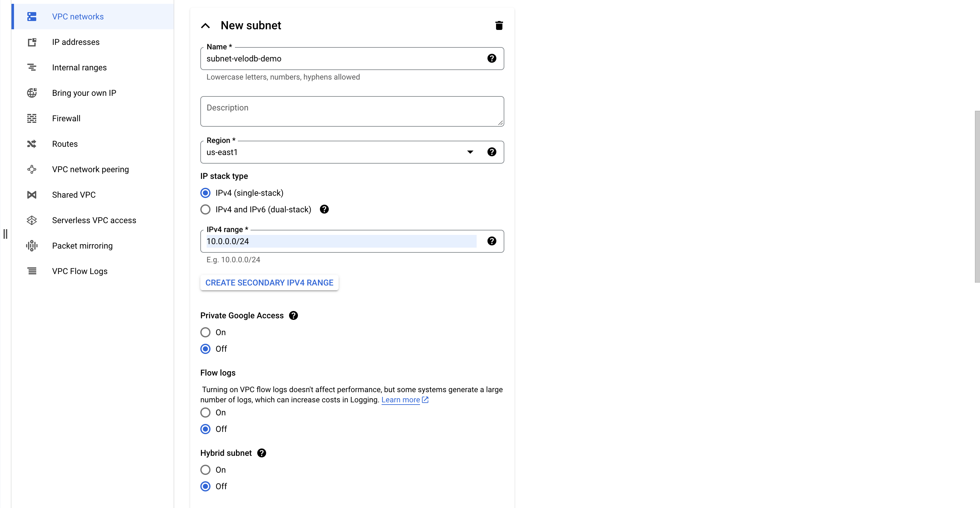Show Private Google Access help tooltip
Viewport: 980px width, 508px height.
coord(293,316)
